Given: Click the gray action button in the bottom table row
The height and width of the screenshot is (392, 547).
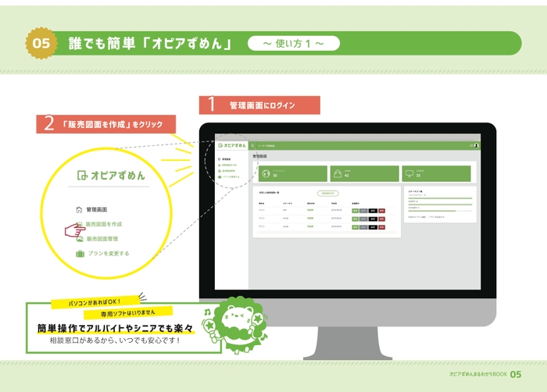Looking at the screenshot, I should pos(363,227).
